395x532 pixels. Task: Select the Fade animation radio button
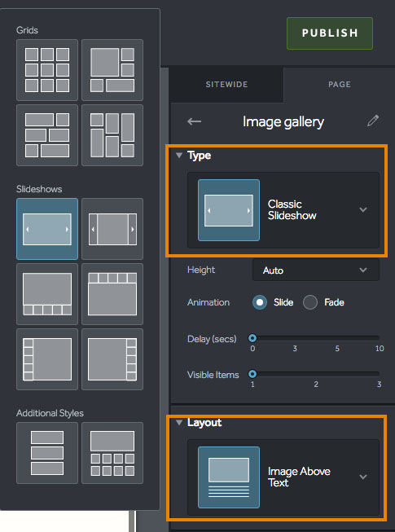[x=310, y=302]
